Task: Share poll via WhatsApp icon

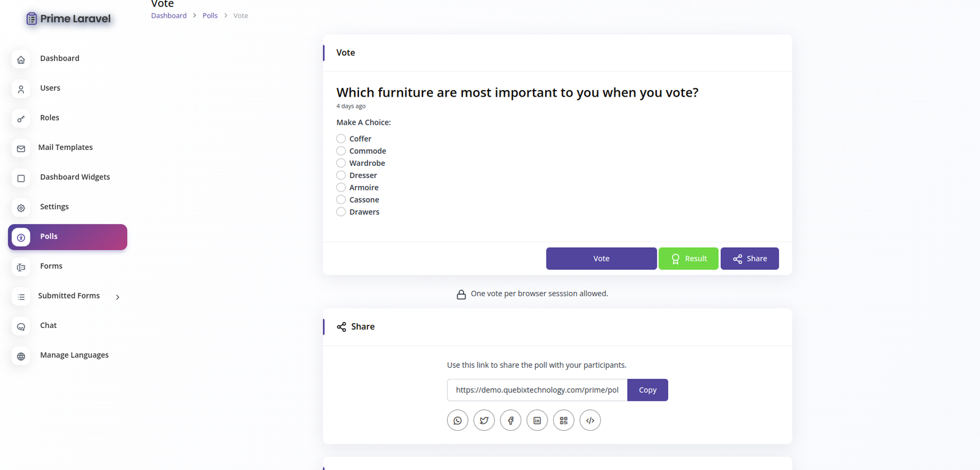Action: [x=458, y=420]
